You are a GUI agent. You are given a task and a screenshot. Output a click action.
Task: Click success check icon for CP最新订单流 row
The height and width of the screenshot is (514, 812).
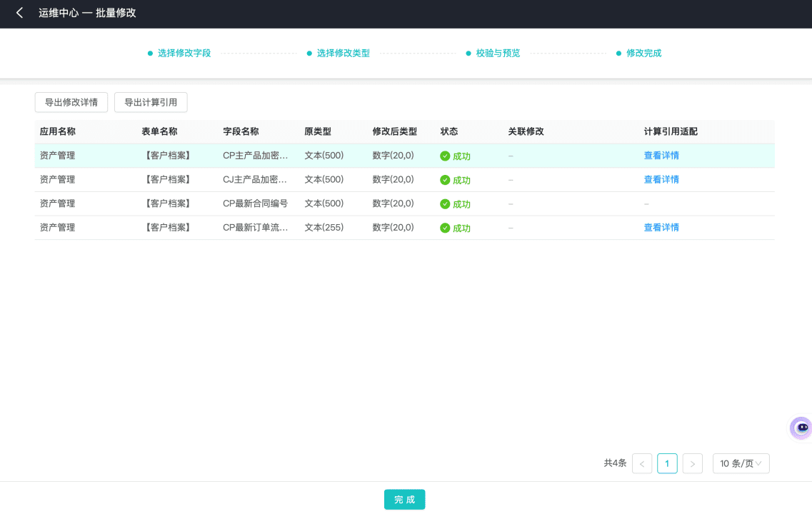(x=445, y=228)
